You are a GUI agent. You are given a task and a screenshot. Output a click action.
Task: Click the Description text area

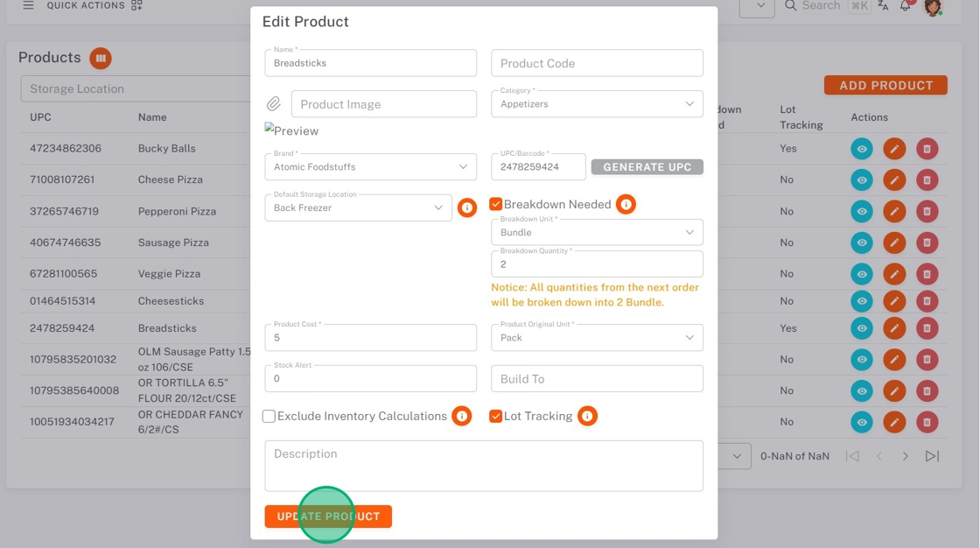[x=484, y=466]
